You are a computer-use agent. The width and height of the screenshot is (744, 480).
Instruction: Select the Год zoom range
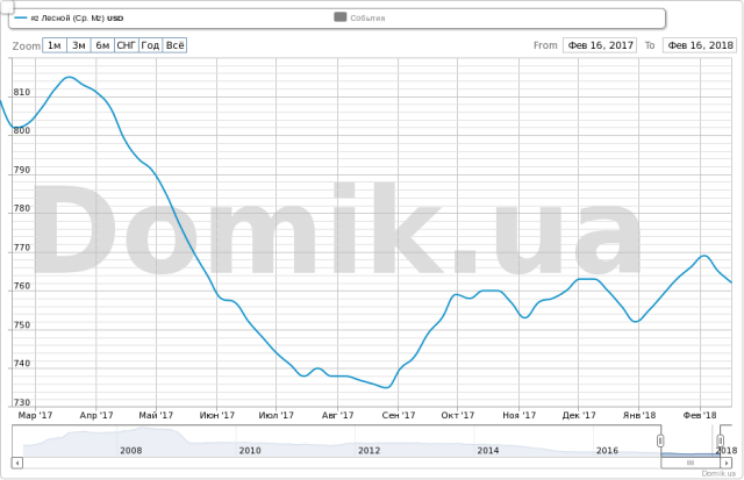click(x=150, y=46)
